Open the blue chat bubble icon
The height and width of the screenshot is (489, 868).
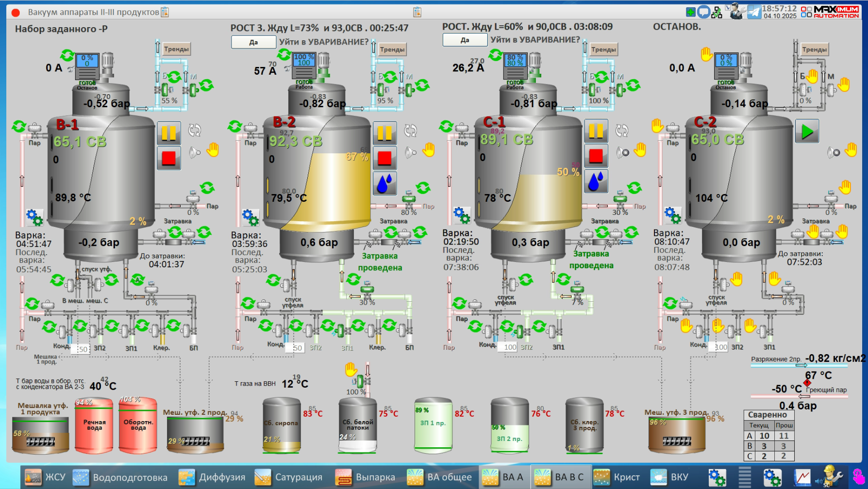(x=703, y=12)
